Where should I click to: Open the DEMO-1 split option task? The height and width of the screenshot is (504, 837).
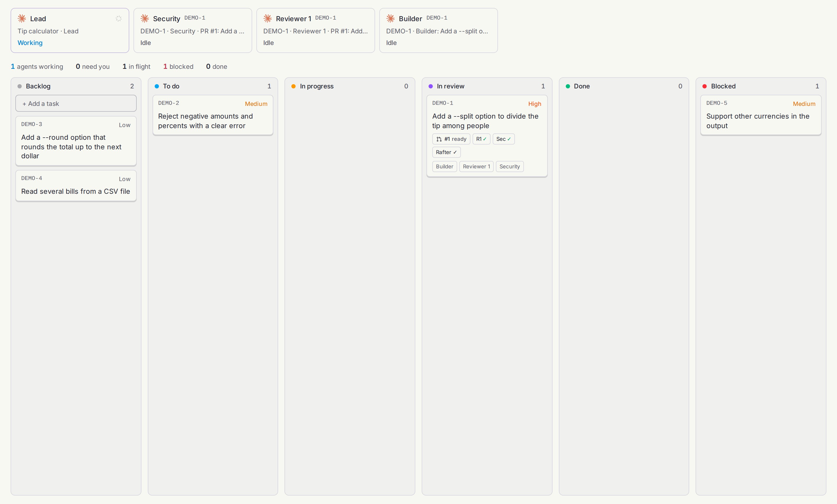point(487,136)
